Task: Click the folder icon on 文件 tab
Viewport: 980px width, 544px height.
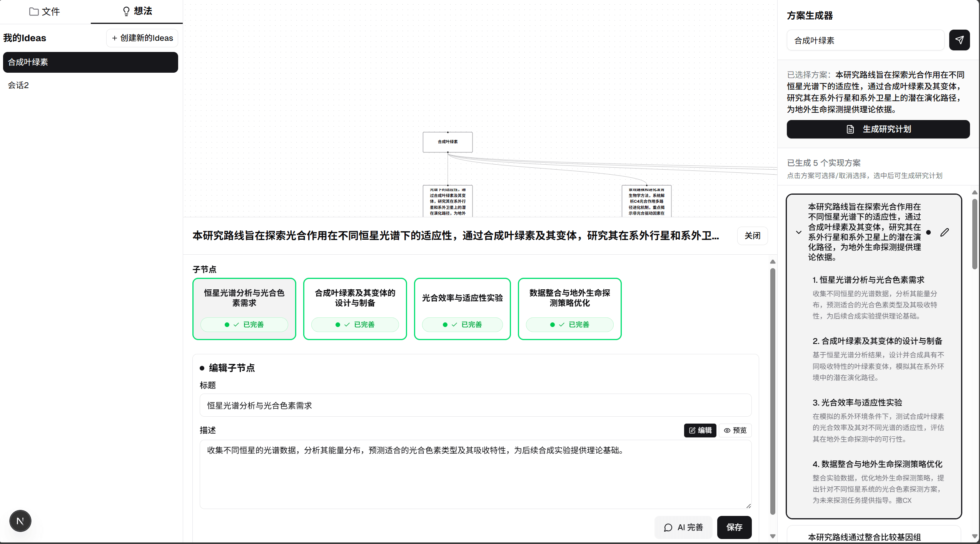Action: coord(34,12)
